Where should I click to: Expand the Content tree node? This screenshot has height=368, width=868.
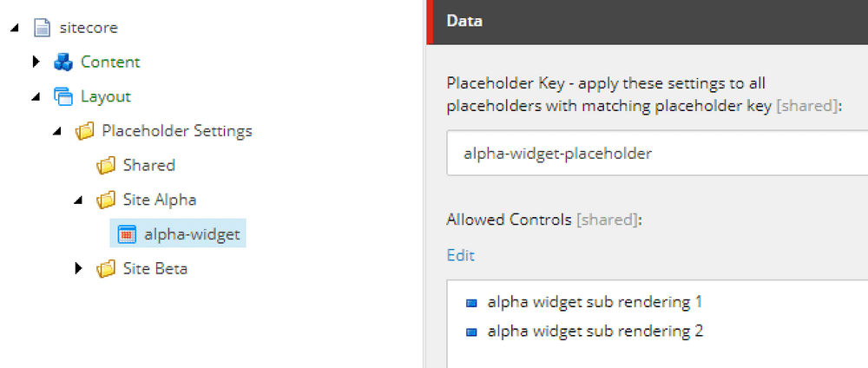[36, 62]
